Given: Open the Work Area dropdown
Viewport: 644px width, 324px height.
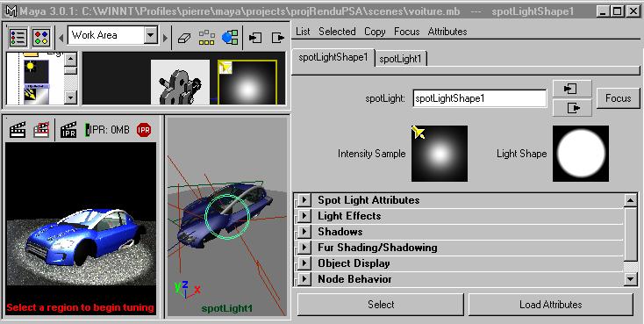Looking at the screenshot, I should click(151, 35).
